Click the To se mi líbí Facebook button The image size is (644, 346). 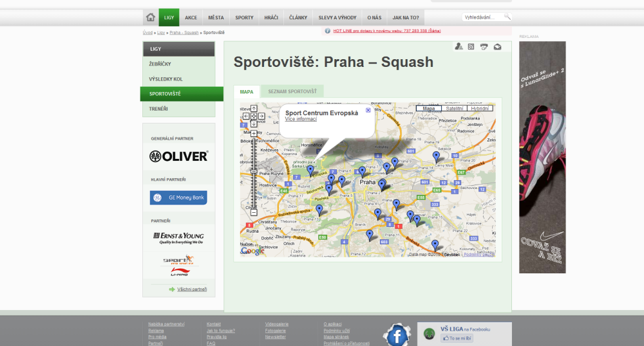[x=457, y=338]
